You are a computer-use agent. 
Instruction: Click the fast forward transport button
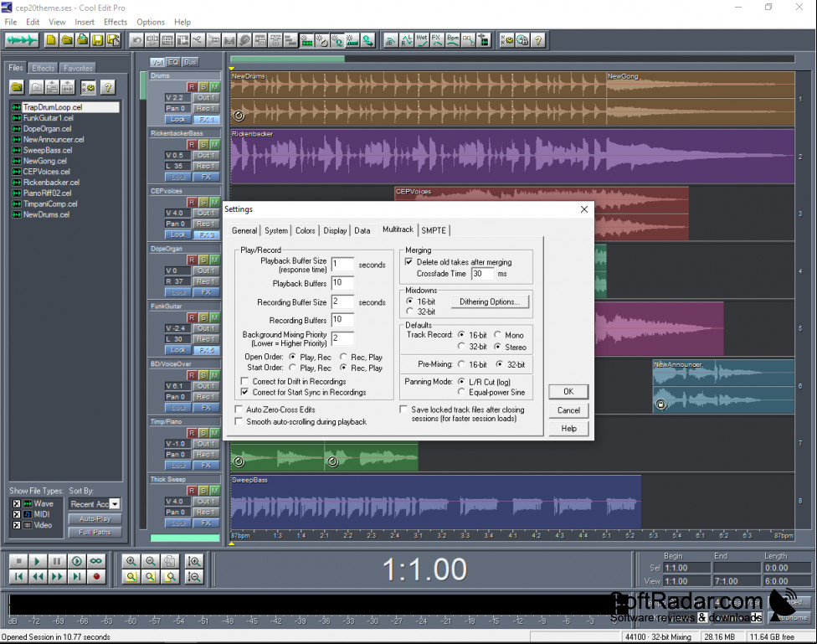[57, 577]
